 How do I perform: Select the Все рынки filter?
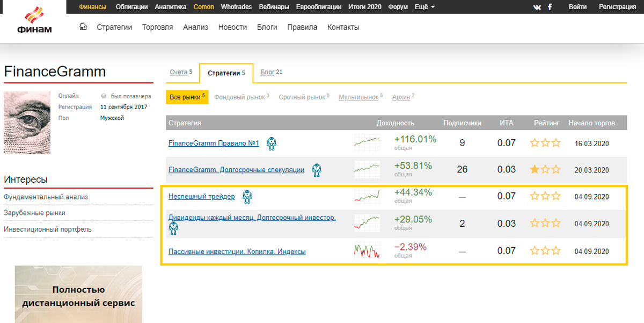pos(187,97)
